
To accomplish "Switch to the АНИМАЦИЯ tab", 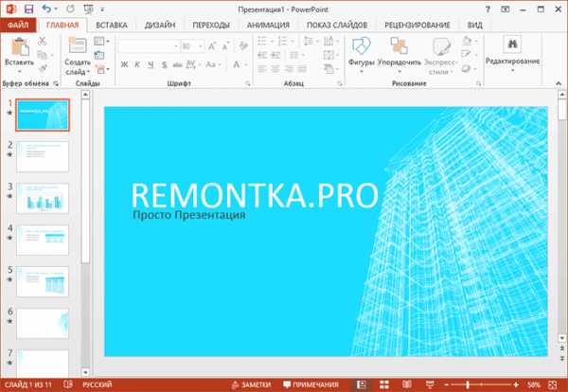I will pyautogui.click(x=268, y=25).
